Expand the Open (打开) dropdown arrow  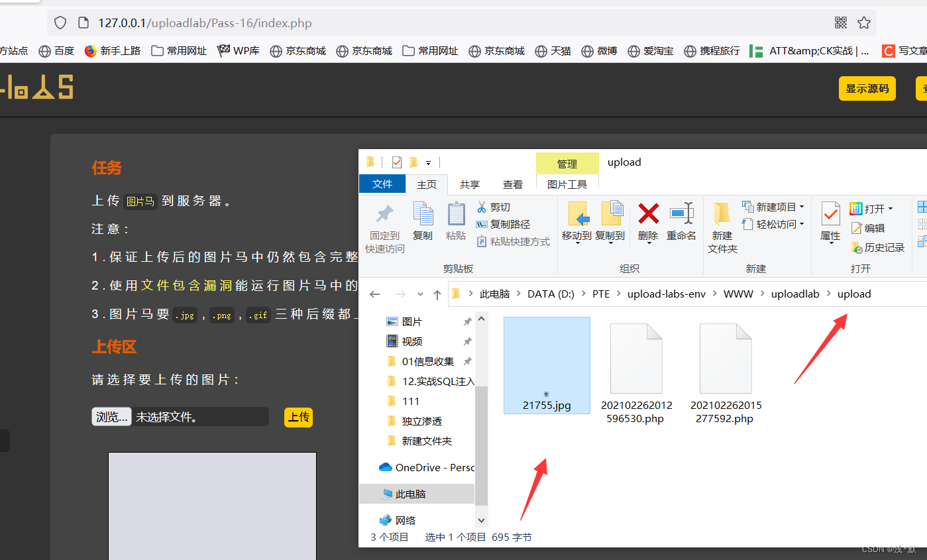coord(891,209)
